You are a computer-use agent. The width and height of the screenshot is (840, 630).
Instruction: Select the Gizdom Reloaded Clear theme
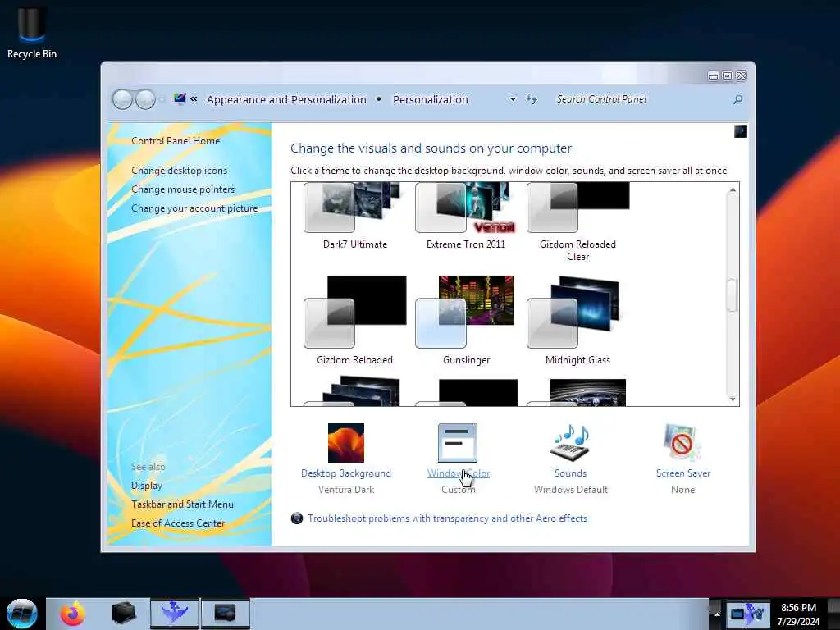pos(577,221)
